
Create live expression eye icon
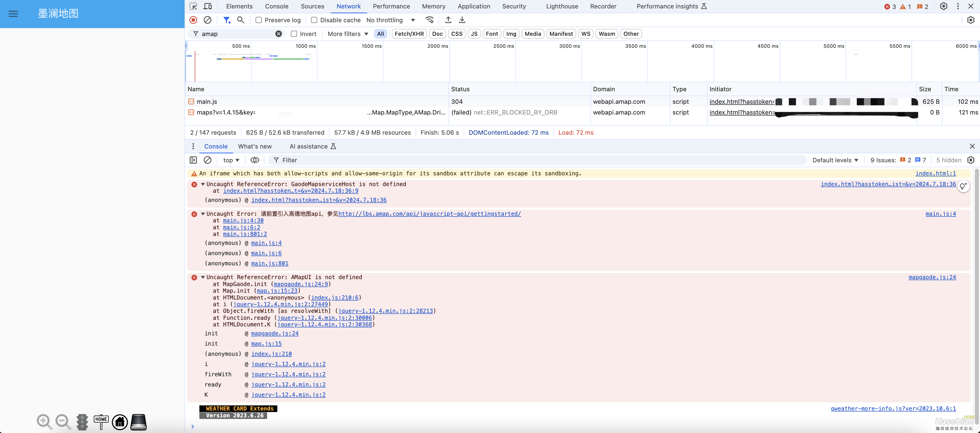(255, 160)
